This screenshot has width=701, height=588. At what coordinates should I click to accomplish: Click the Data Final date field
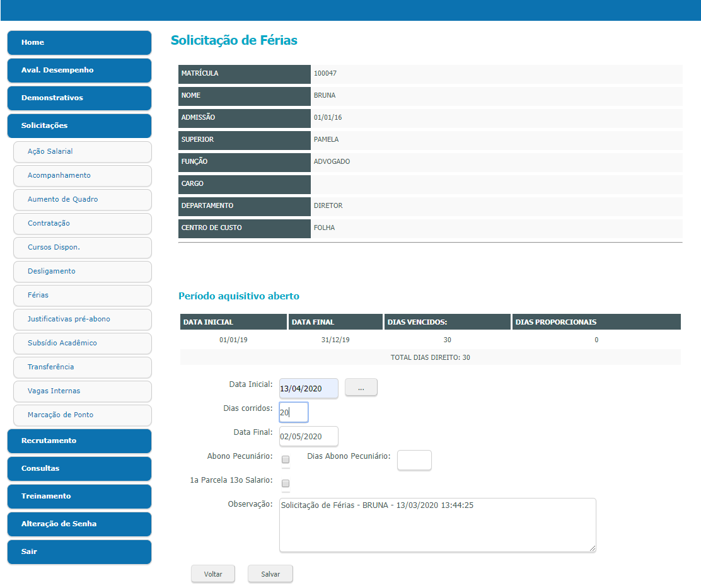point(308,436)
